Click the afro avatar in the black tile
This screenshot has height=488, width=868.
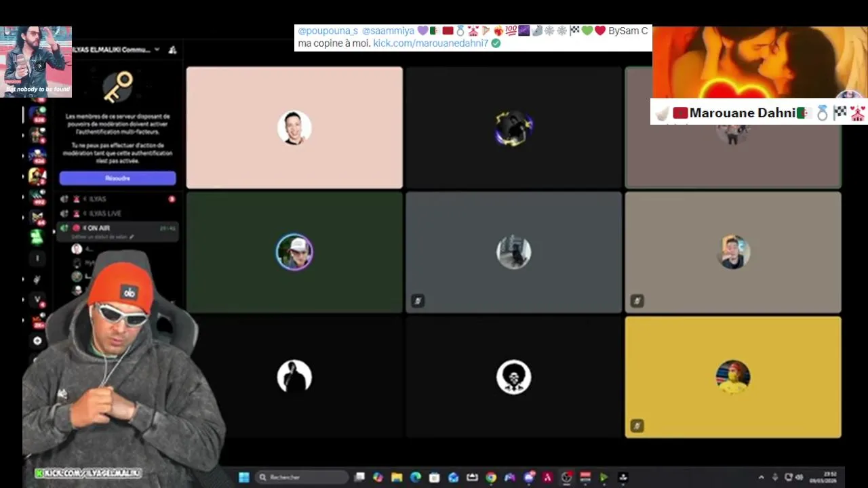coord(513,377)
